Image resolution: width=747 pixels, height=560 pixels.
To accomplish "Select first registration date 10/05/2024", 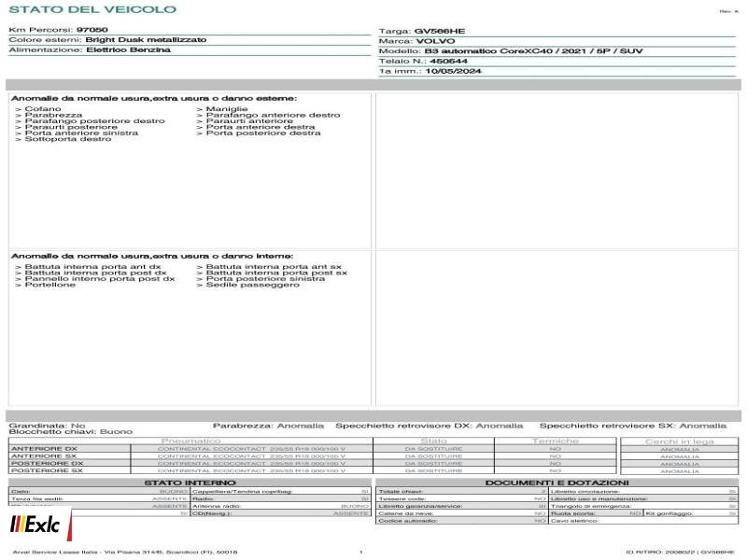I will pos(453,72).
